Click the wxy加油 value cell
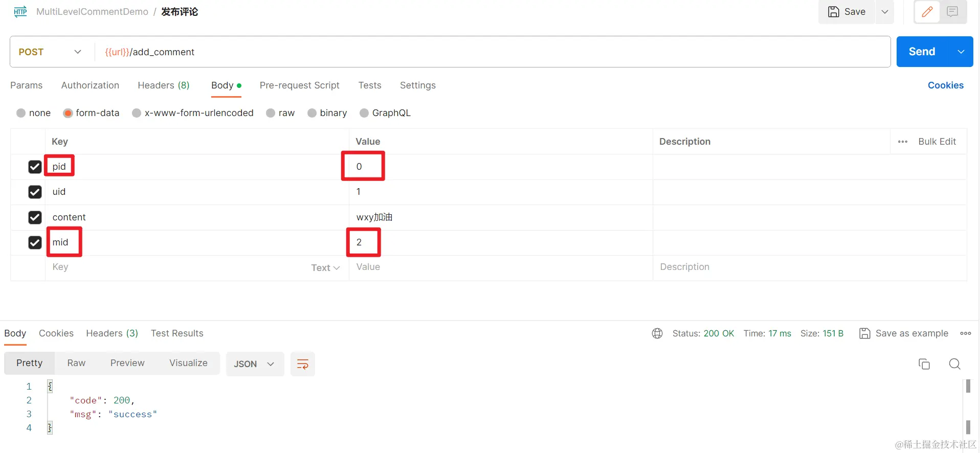This screenshot has width=980, height=453. tap(501, 217)
